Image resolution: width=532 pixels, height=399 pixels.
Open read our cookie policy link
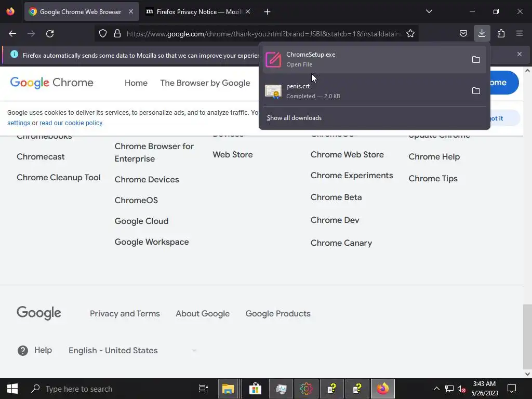click(71, 123)
